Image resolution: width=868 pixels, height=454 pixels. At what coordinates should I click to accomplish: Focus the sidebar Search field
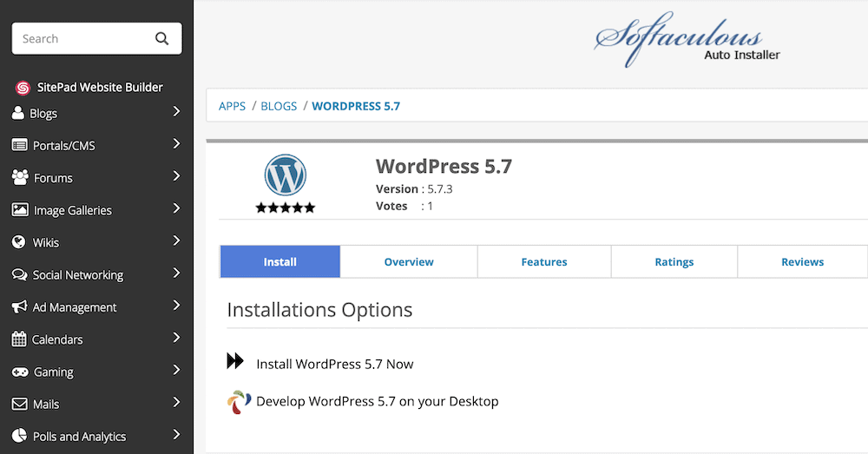tap(97, 39)
